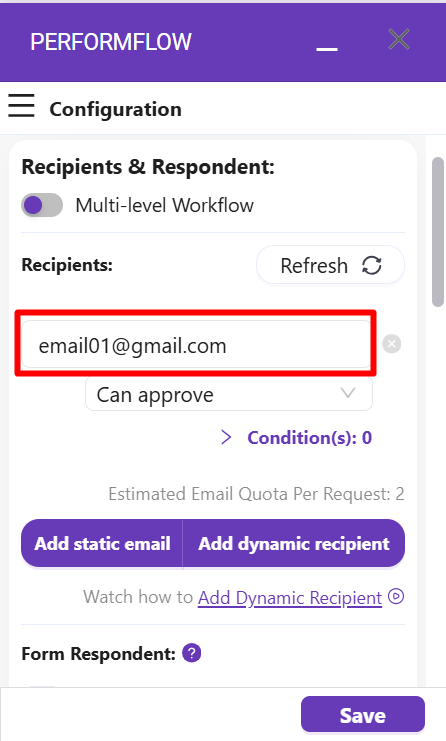This screenshot has width=446, height=741.
Task: Click the Multi-level Workflow label text
Action: 164,206
